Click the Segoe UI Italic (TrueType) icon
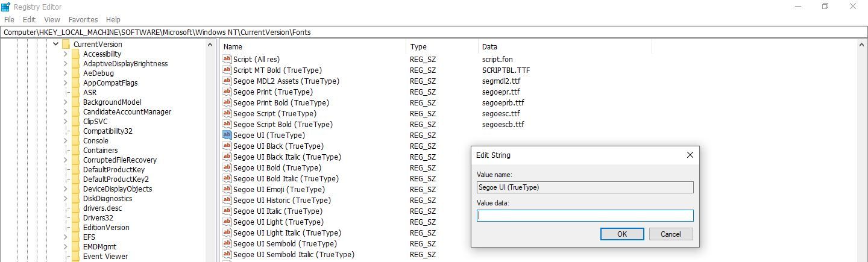This screenshot has width=868, height=262. coord(227,211)
